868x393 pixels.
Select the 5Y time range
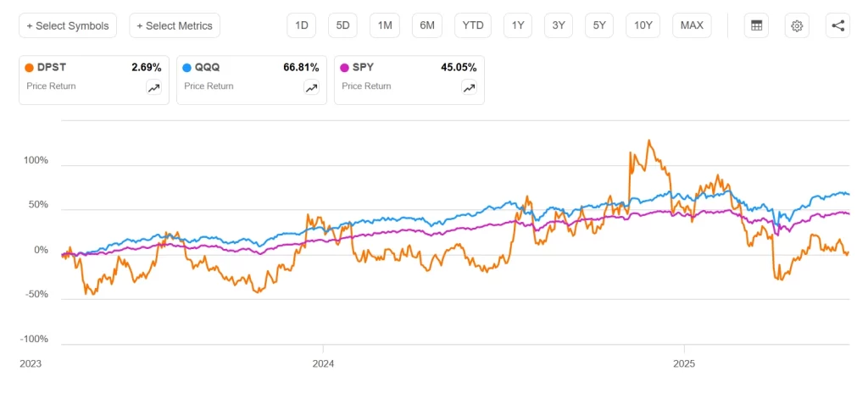click(x=599, y=25)
